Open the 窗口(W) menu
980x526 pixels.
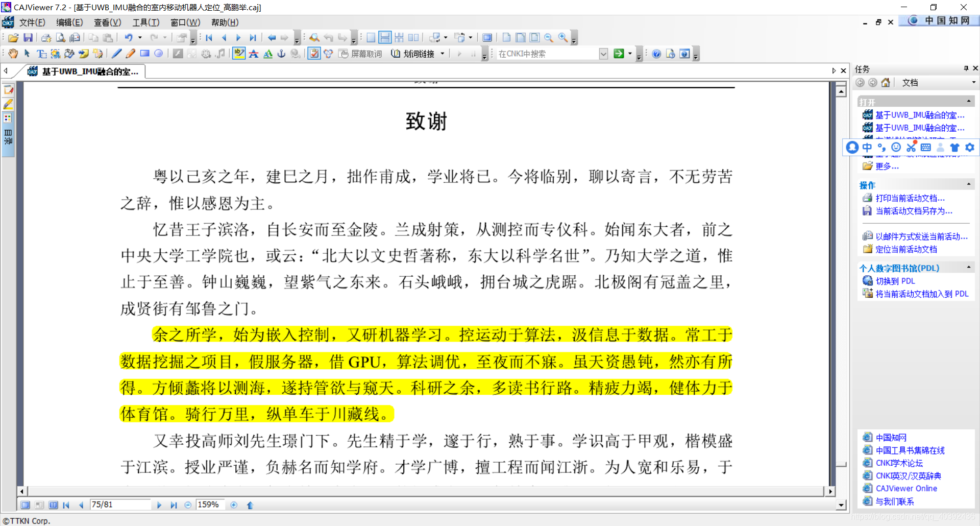pos(185,22)
